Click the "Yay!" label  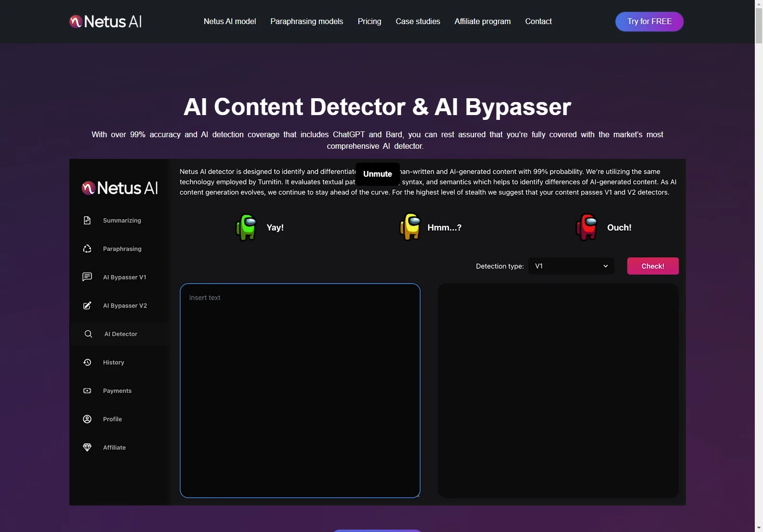pyautogui.click(x=275, y=228)
